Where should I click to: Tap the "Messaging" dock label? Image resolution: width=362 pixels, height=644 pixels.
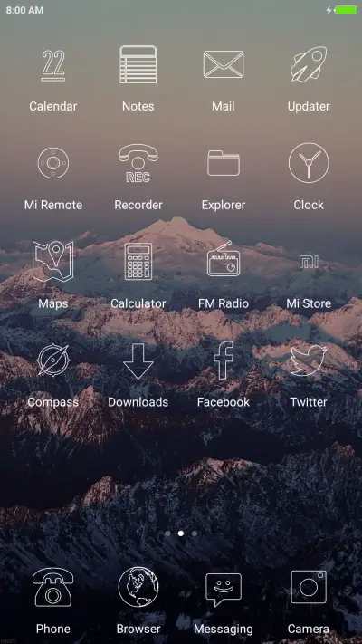(224, 630)
